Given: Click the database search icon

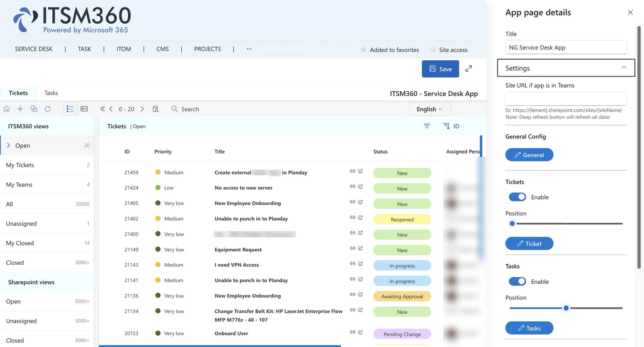Looking at the screenshot, I should click(156, 109).
